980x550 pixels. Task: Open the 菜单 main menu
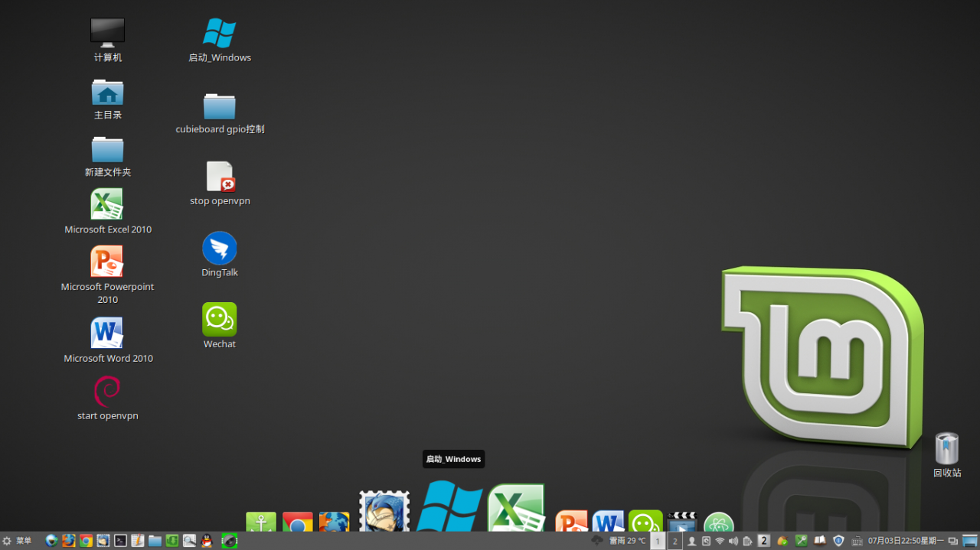[x=17, y=541]
